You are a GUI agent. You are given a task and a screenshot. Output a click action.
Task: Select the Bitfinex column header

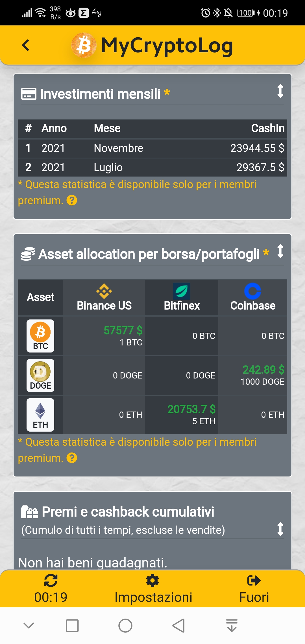(182, 297)
